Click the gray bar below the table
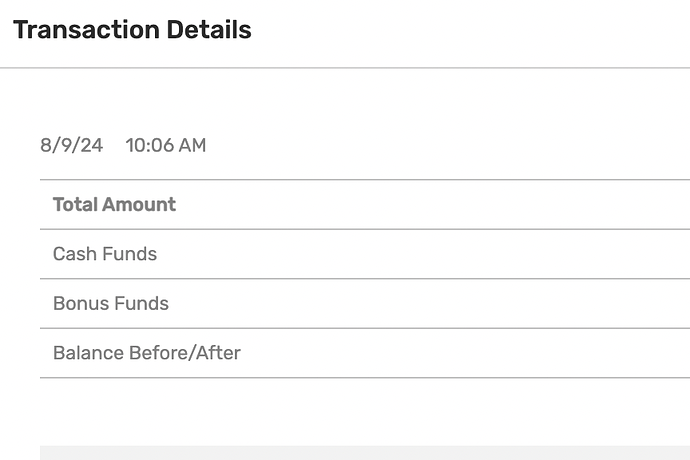 point(364,452)
